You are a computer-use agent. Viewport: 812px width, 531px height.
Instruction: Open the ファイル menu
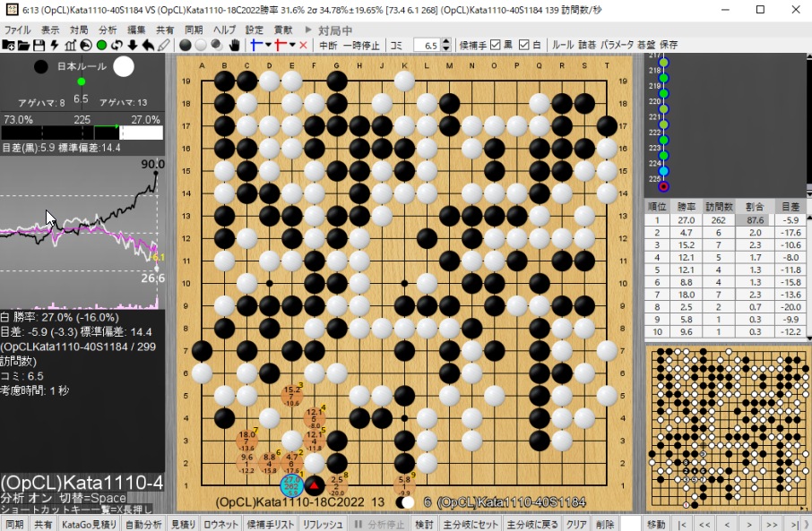[x=18, y=30]
